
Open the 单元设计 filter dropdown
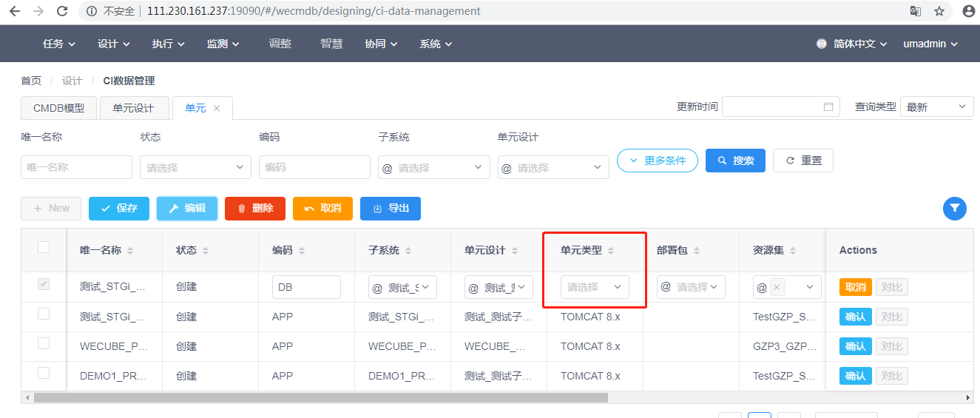pyautogui.click(x=553, y=167)
